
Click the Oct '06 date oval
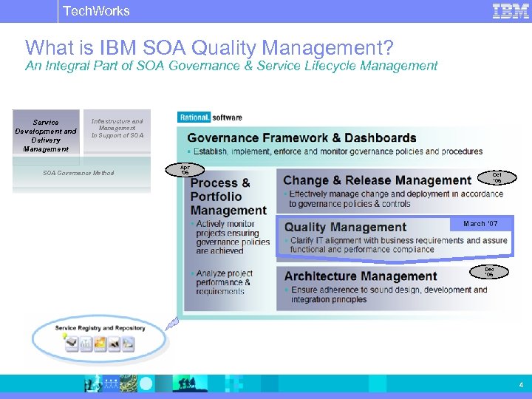[x=497, y=177]
